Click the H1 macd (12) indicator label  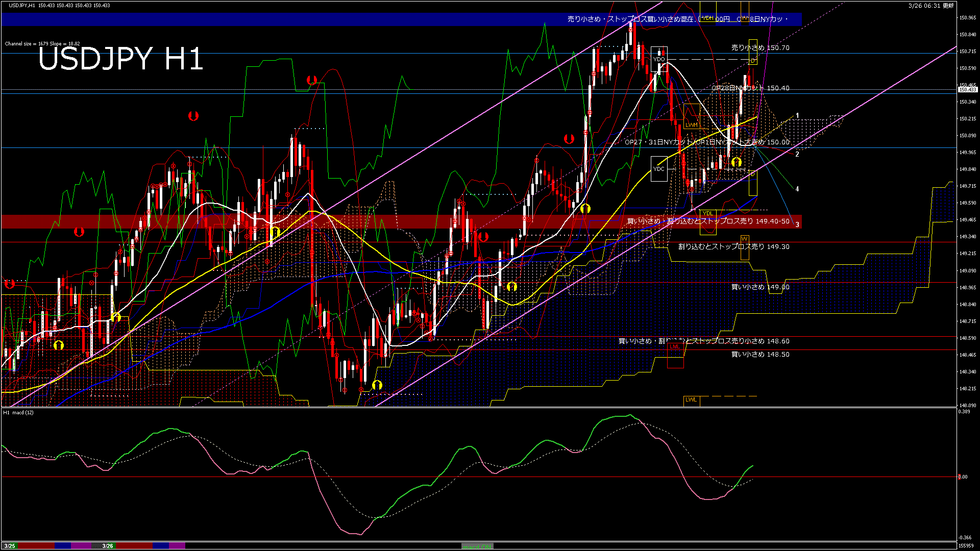click(x=18, y=412)
